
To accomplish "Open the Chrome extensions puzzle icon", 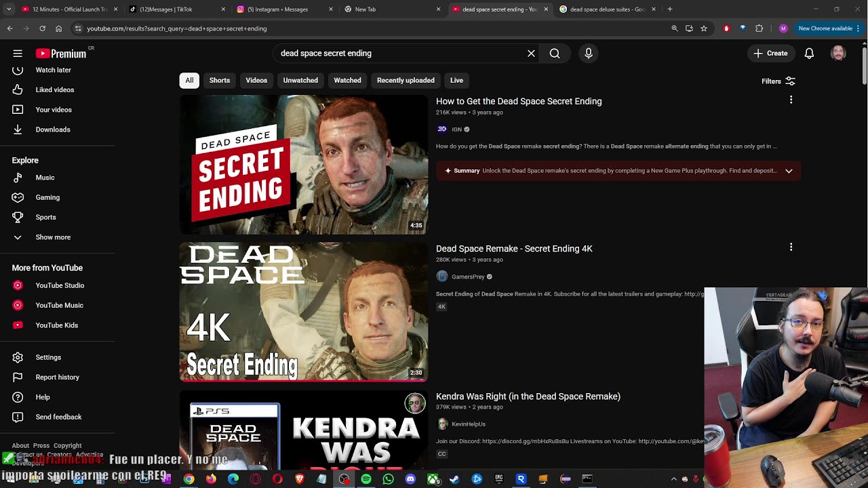I will tap(759, 28).
